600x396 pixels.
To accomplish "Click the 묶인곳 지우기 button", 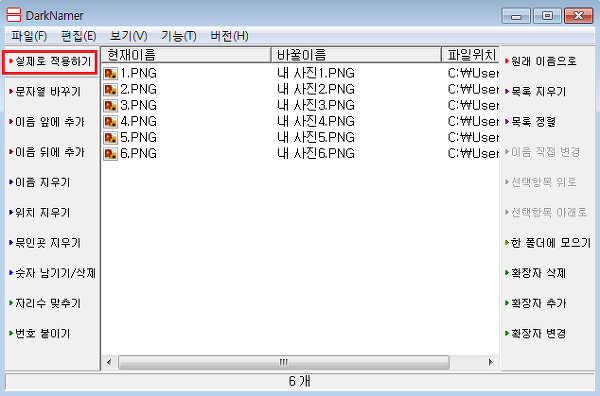I will point(45,243).
